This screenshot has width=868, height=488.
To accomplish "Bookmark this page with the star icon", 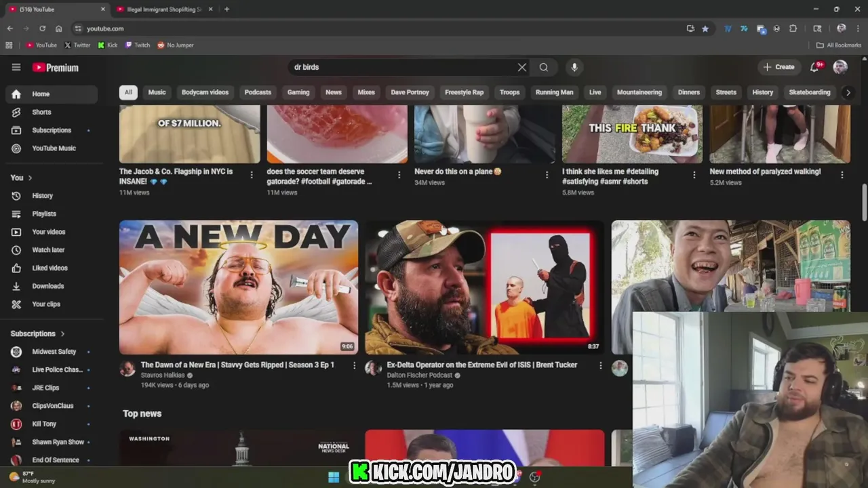I will (705, 28).
